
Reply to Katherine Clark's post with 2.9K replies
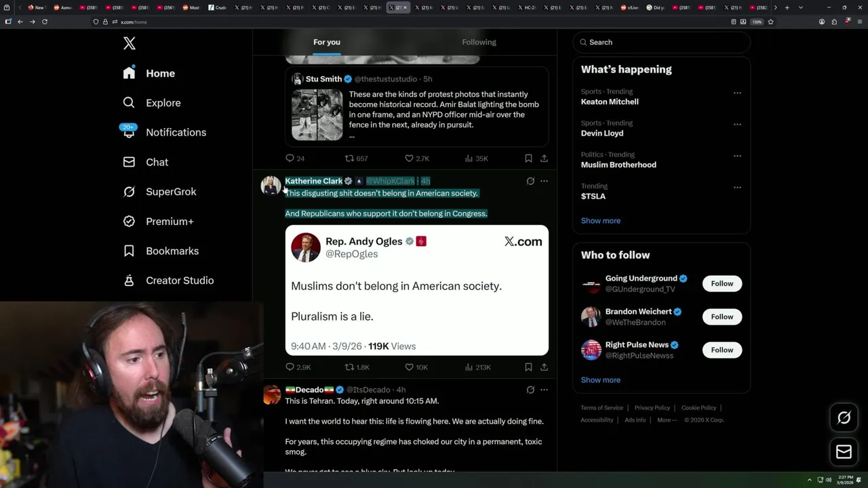(298, 367)
